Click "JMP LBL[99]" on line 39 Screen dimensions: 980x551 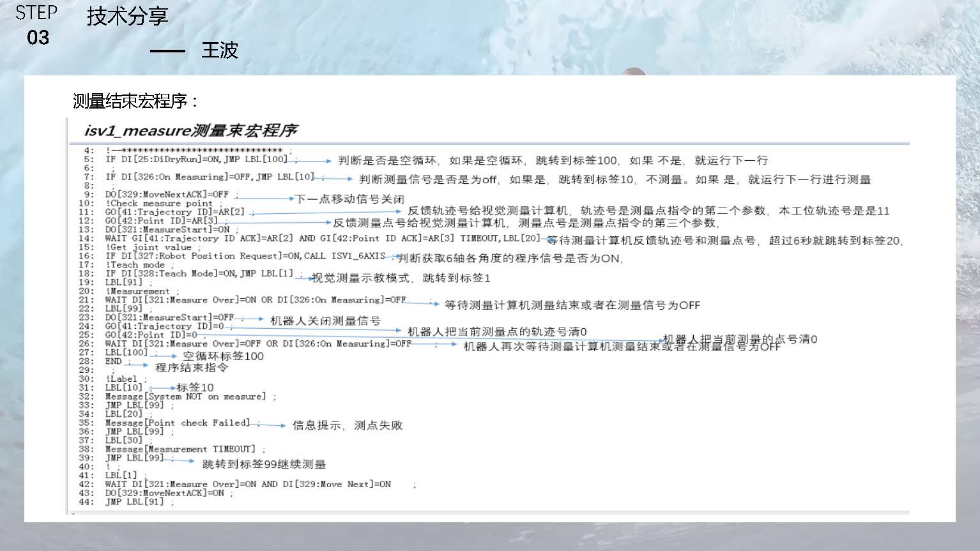coord(135,458)
